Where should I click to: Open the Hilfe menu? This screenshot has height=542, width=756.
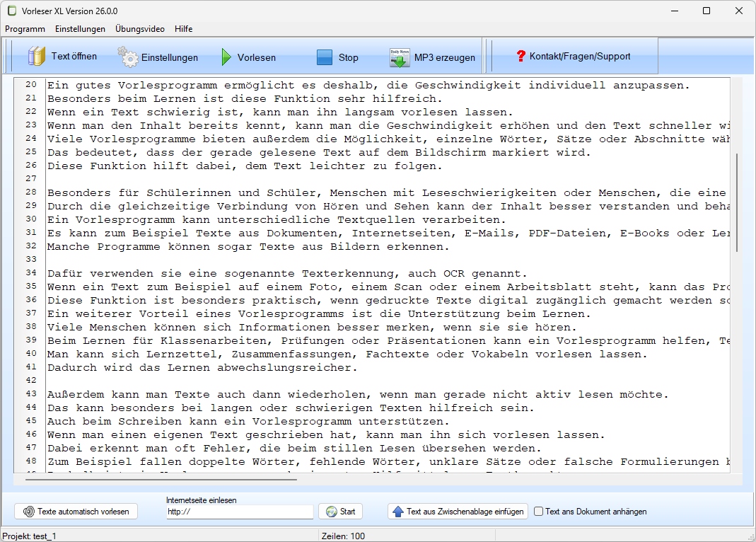click(183, 29)
